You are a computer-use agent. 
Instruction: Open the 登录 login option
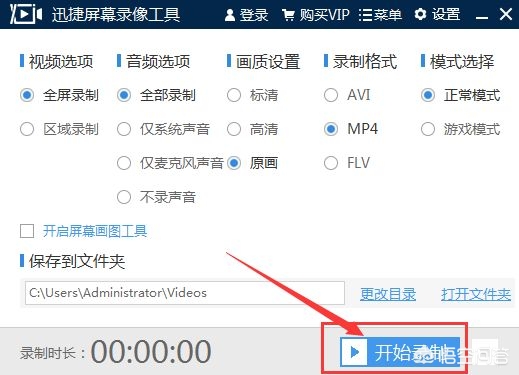click(247, 15)
